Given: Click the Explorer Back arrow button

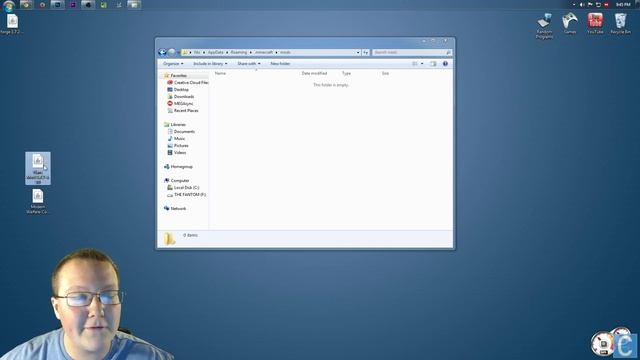Looking at the screenshot, I should click(162, 52).
